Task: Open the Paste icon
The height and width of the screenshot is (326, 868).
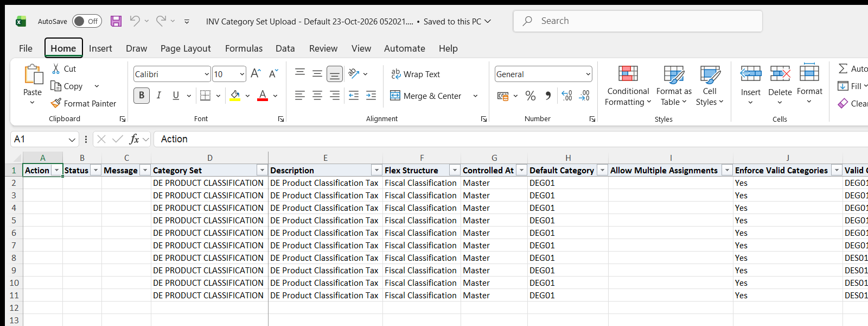Action: 33,74
